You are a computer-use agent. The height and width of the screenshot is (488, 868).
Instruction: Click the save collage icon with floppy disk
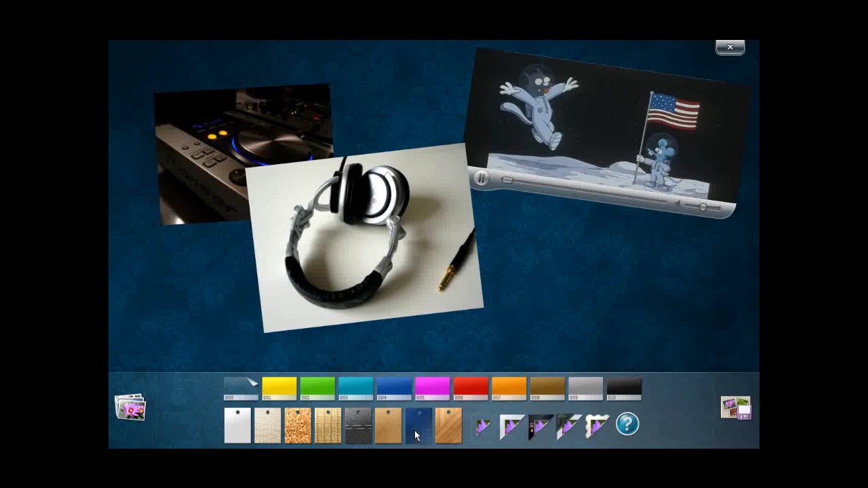tap(736, 408)
